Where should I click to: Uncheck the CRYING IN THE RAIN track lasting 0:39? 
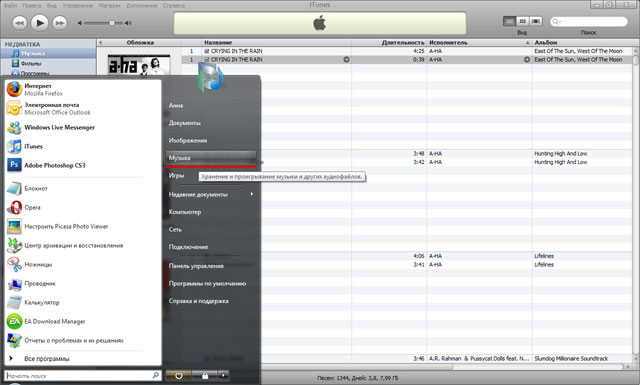[207, 60]
